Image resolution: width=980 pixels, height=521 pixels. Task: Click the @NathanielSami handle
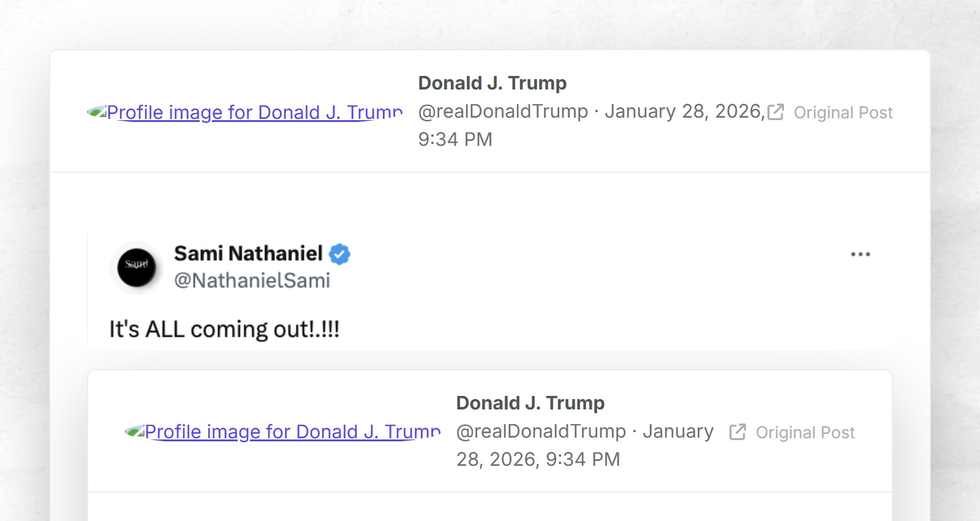click(x=252, y=281)
